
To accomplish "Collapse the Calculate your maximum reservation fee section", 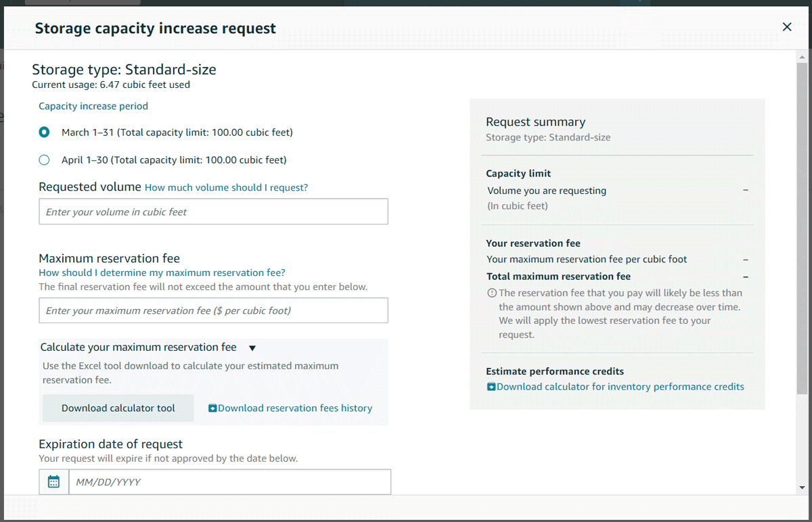I will (252, 347).
